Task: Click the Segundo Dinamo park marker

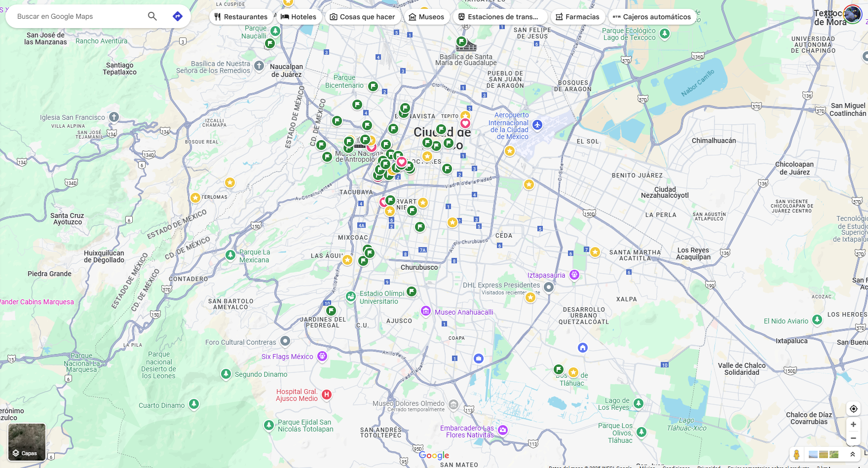Action: [226, 374]
